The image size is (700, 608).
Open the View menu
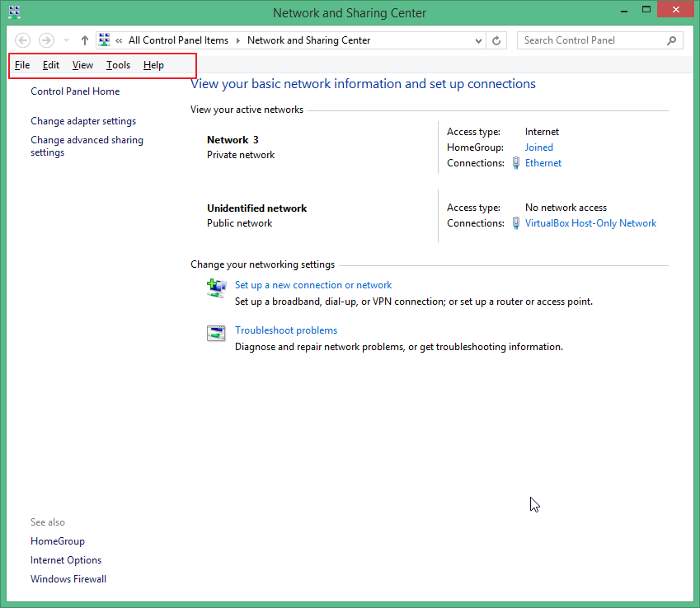click(82, 65)
